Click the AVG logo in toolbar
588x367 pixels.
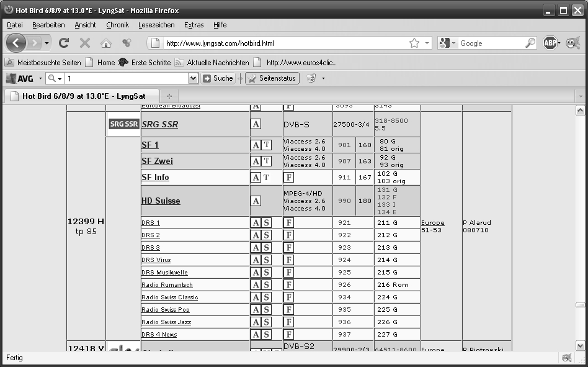[20, 78]
